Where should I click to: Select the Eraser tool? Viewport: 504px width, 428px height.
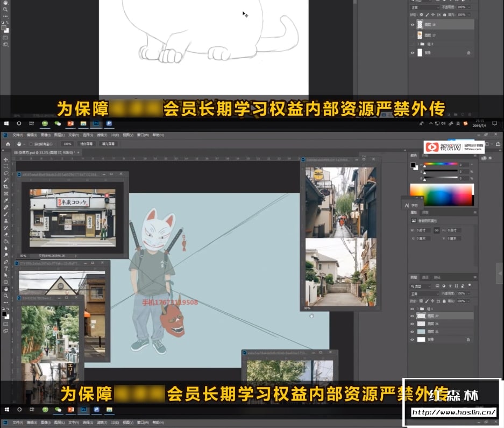pos(6,235)
